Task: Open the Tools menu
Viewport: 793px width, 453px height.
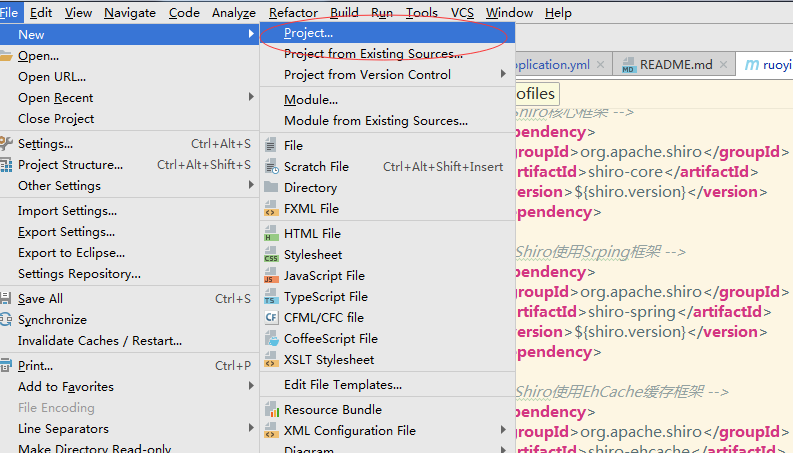Action: pyautogui.click(x=422, y=13)
